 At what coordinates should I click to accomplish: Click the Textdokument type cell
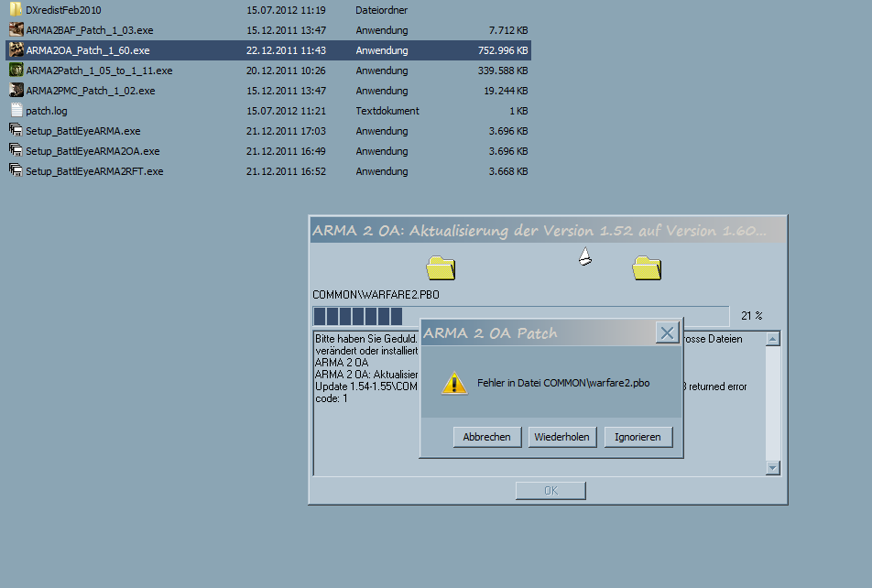[x=387, y=111]
